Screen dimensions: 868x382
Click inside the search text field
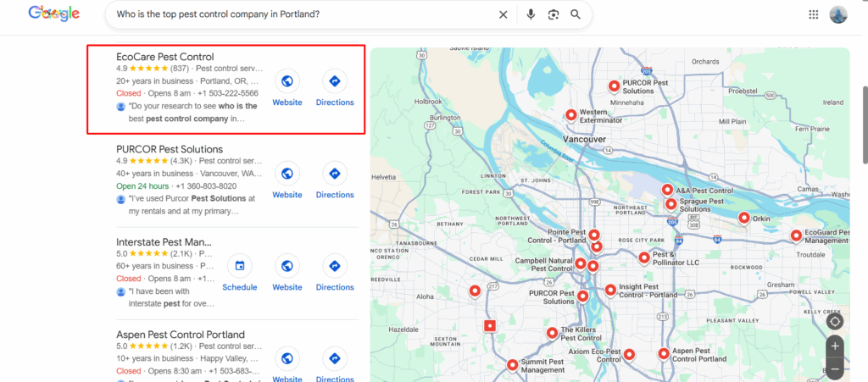[x=297, y=14]
